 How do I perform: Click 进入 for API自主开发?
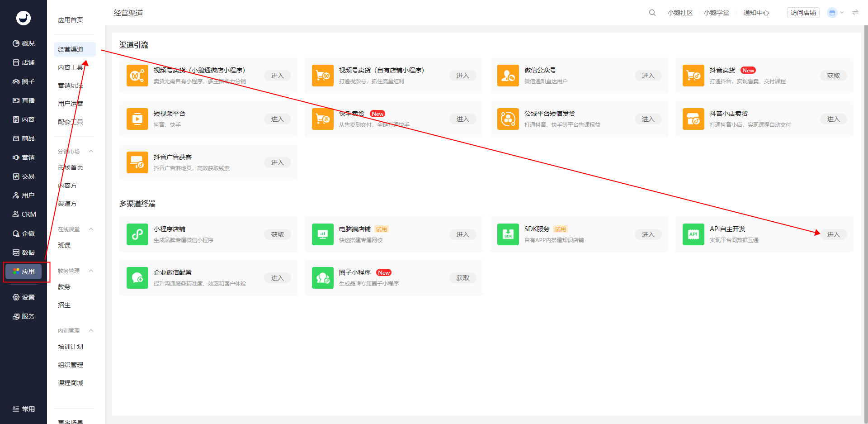(x=833, y=234)
